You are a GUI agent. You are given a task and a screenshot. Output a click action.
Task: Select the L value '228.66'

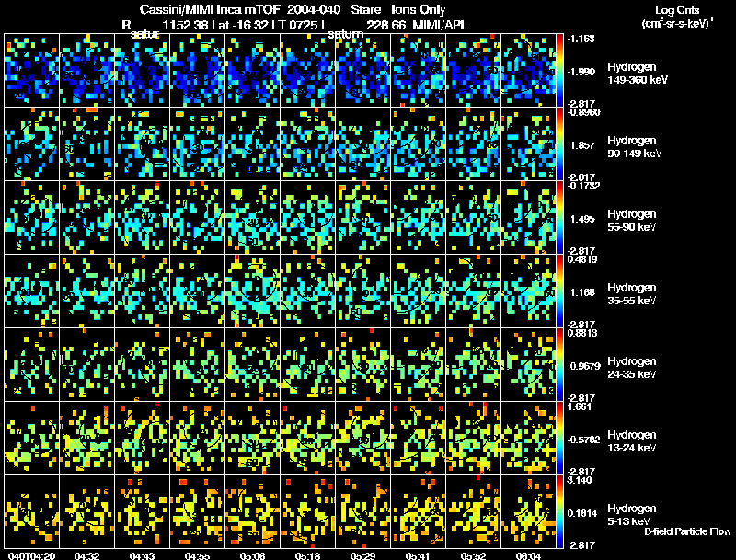(x=385, y=25)
